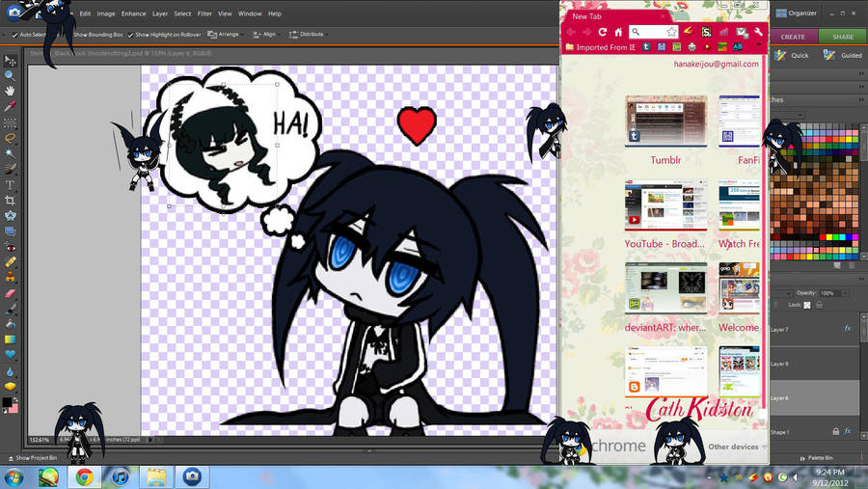Screen dimensions: 868x489
Task: Toggle Lock all padlock in Layers panel
Action: [x=819, y=305]
